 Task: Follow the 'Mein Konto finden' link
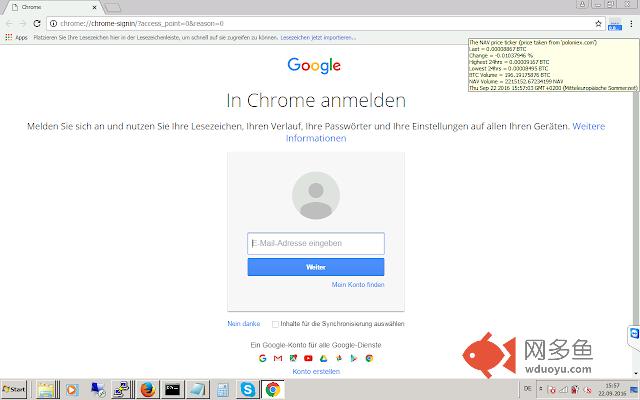tap(358, 284)
